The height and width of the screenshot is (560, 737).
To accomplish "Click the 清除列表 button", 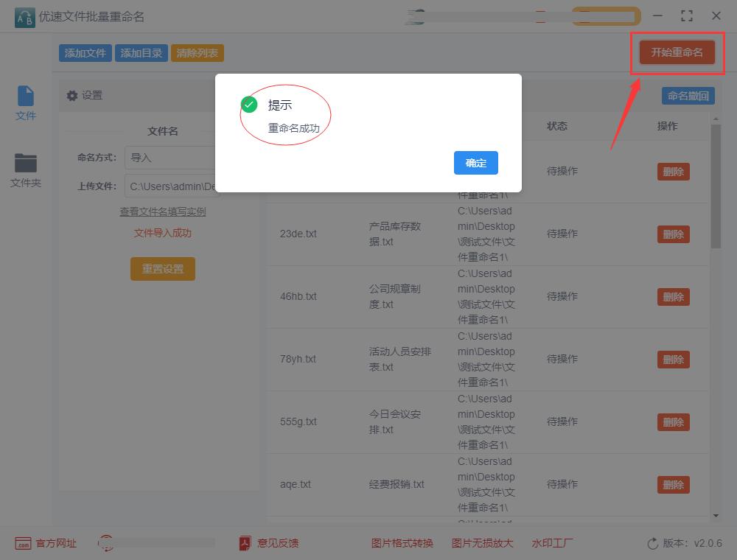I will coord(197,52).
